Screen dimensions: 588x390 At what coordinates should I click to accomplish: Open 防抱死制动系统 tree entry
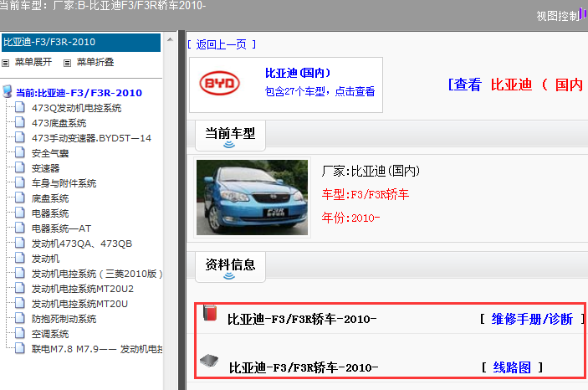tap(64, 319)
